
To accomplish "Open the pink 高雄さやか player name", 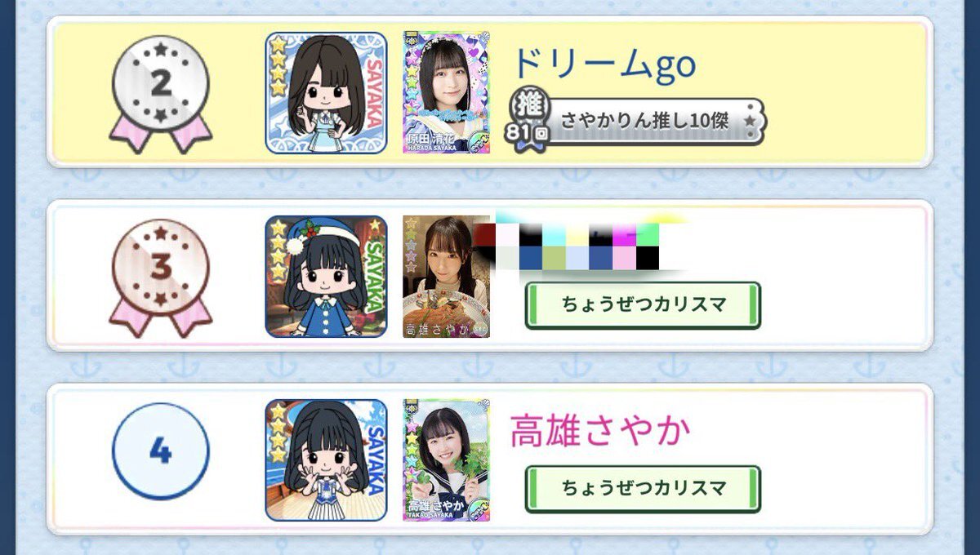I will (x=601, y=431).
